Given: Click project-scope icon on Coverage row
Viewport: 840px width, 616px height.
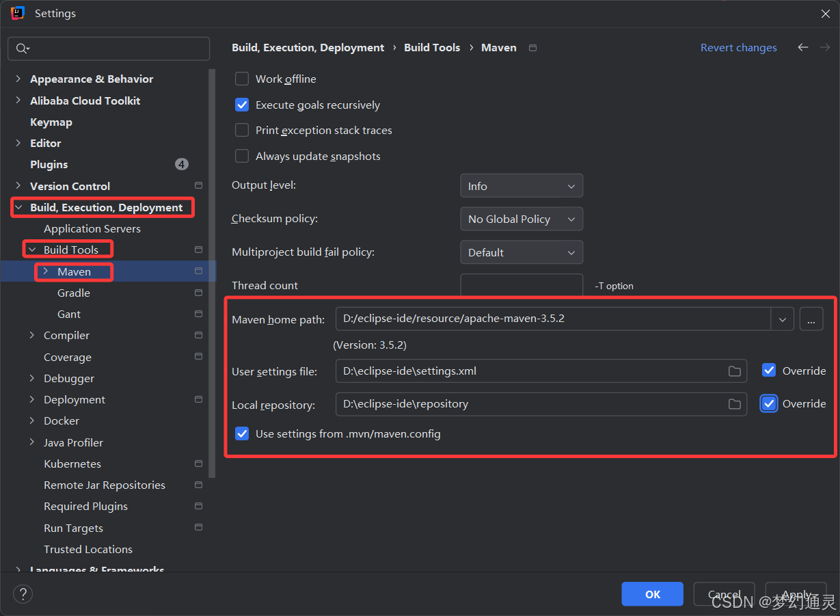Looking at the screenshot, I should point(198,356).
